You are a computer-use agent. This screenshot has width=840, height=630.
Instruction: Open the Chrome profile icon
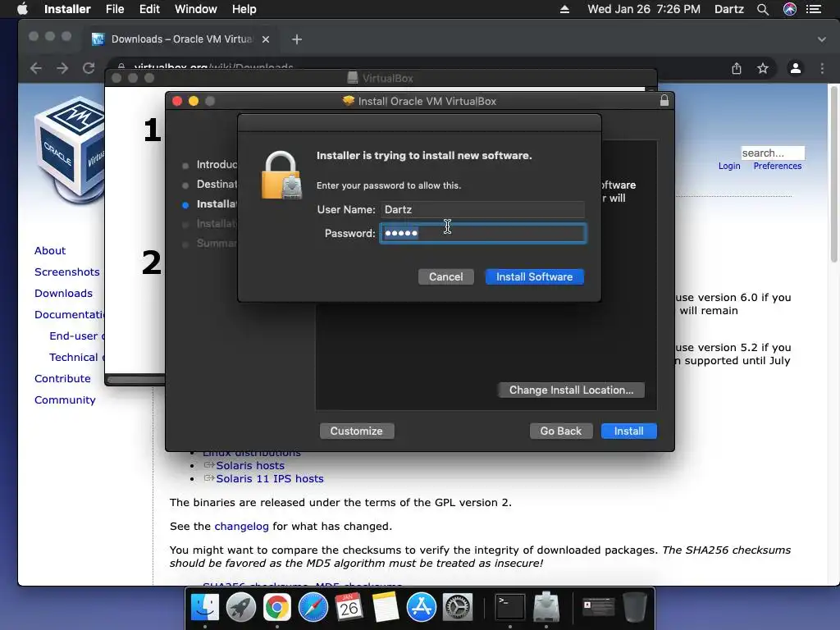pos(796,68)
